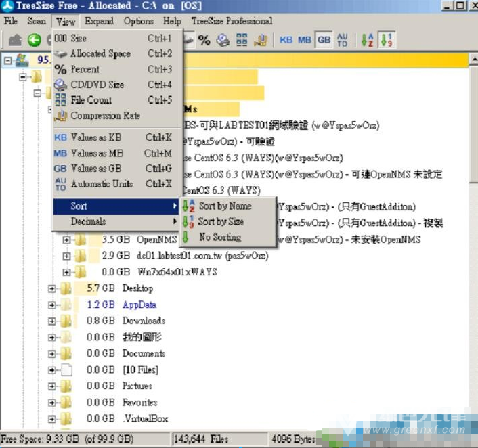The width and height of the screenshot is (478, 448).
Task: Click the OpenNMS folder icon
Action: pyautogui.click(x=81, y=240)
